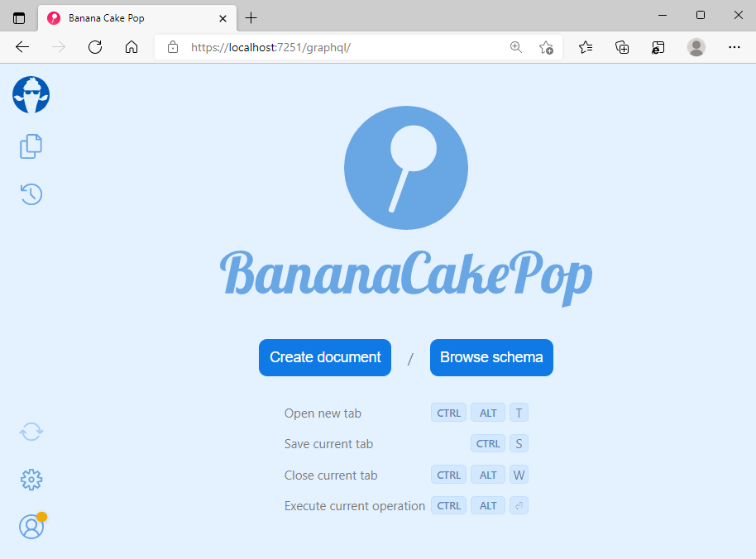Image resolution: width=756 pixels, height=559 pixels.
Task: Close the Banana Cake Pop tab
Action: pyautogui.click(x=222, y=18)
